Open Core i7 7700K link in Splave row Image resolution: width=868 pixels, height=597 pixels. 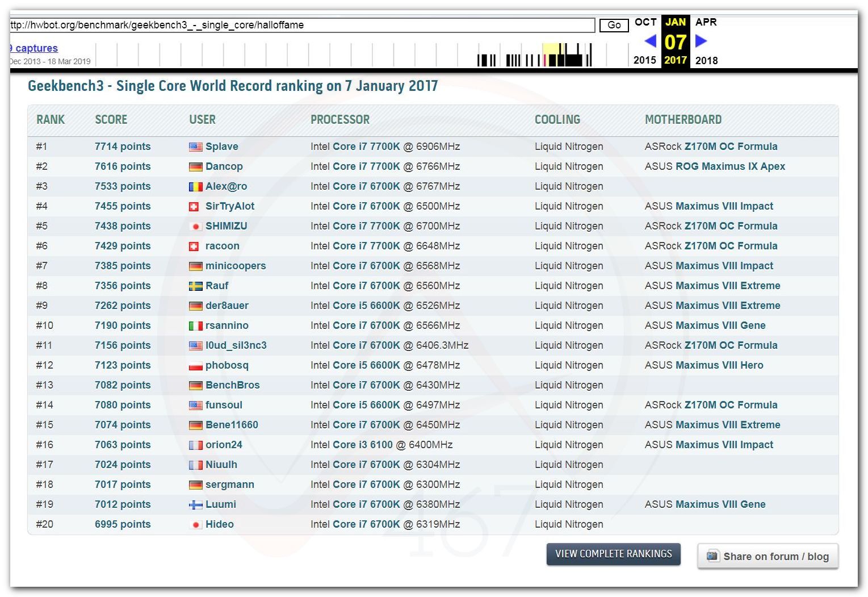coord(366,147)
